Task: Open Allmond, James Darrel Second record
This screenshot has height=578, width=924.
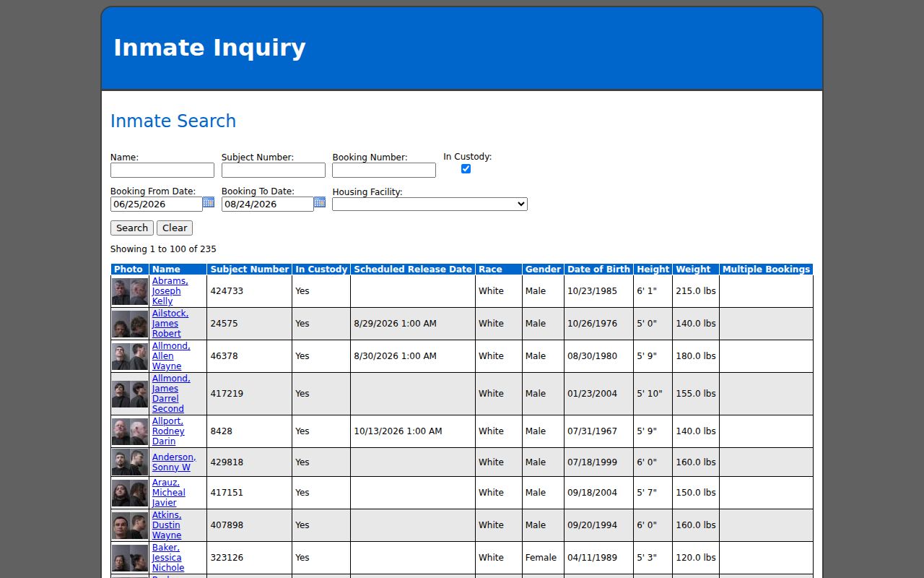Action: (171, 394)
